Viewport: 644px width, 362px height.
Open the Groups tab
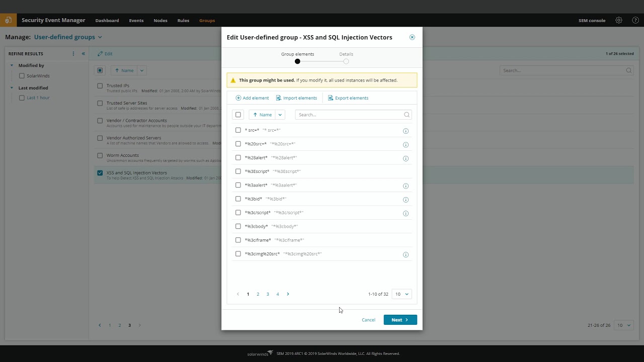pos(207,21)
